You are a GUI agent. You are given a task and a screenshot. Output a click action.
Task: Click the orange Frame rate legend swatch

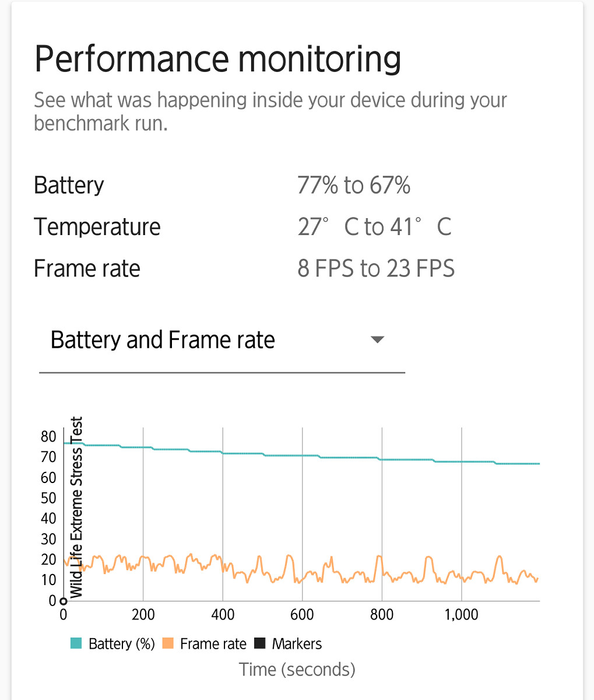pos(168,643)
